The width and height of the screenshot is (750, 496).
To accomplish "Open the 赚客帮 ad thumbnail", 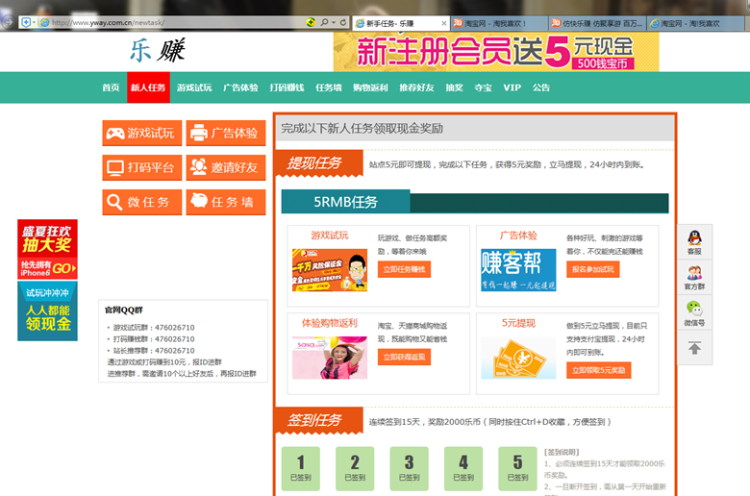I will 518,270.
